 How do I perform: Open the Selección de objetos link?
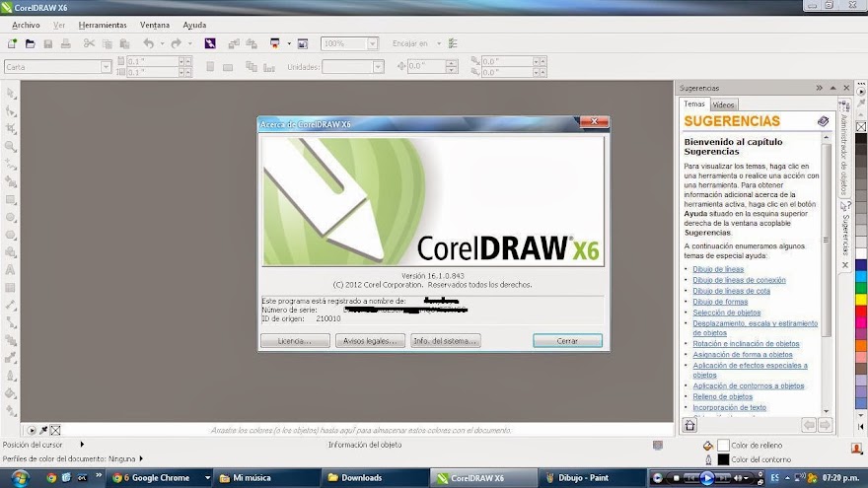726,313
